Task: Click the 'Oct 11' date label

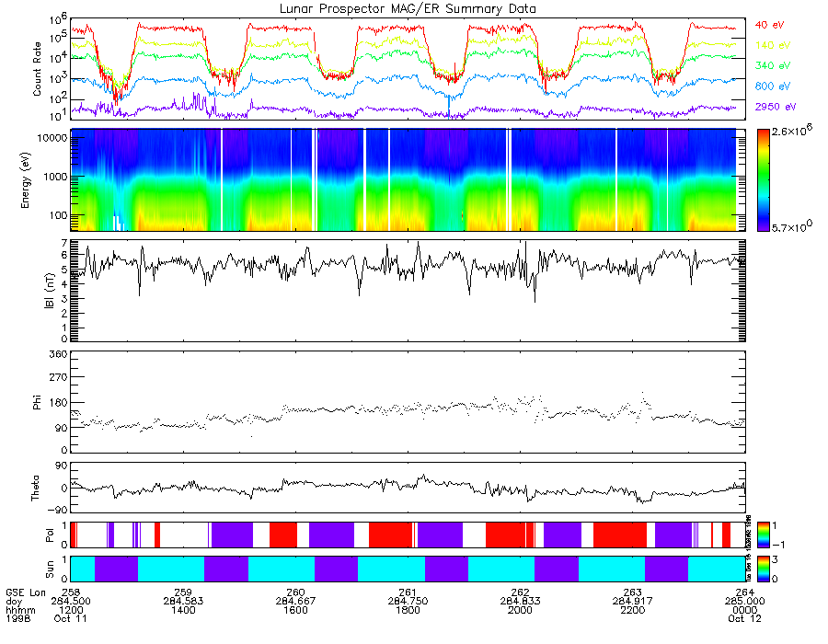Action: (x=70, y=618)
